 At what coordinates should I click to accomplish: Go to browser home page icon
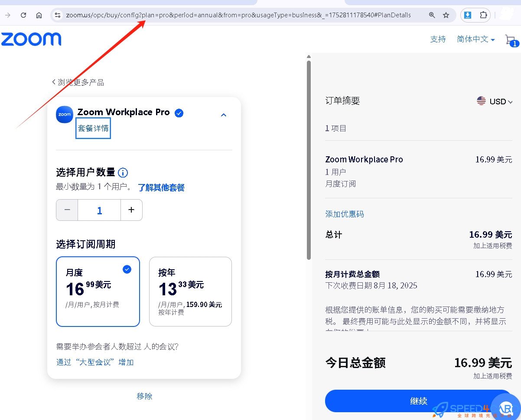click(x=39, y=15)
